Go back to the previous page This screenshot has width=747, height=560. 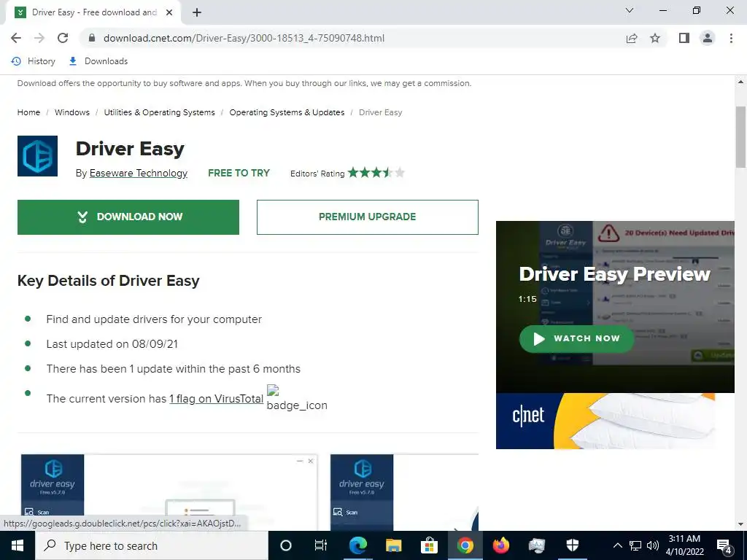point(16,38)
